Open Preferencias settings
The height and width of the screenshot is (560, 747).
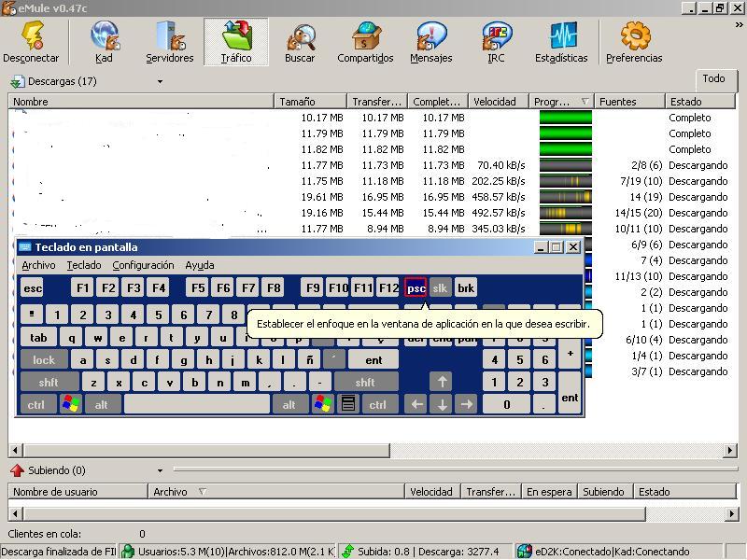[x=634, y=42]
